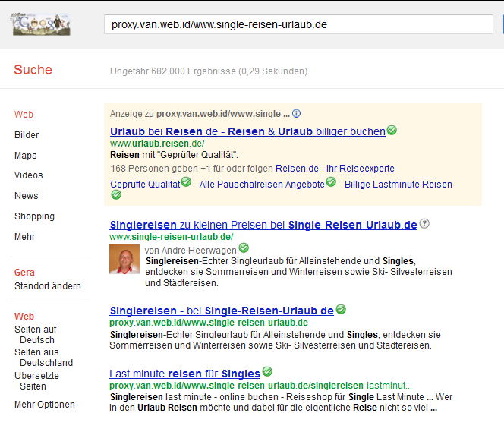Image resolution: width=504 pixels, height=429 pixels.
Task: Open 'Alle Pauschalreisen Angebote' sitelink
Action: tap(262, 185)
